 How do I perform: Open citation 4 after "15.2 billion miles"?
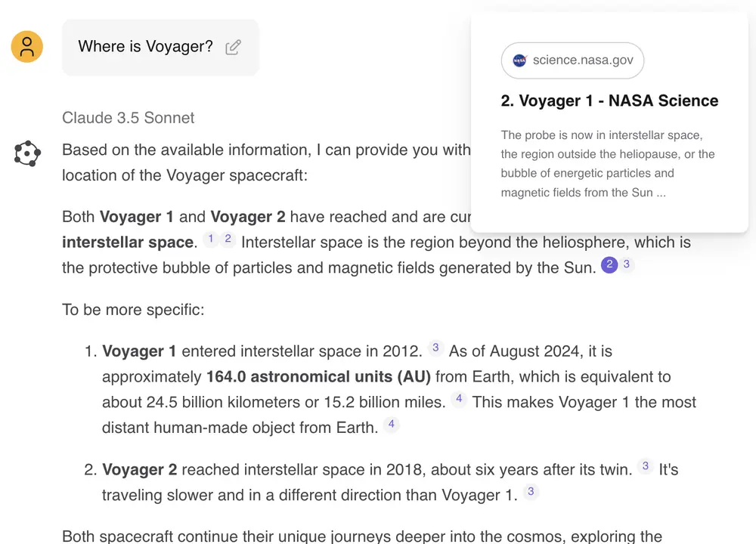pos(458,399)
